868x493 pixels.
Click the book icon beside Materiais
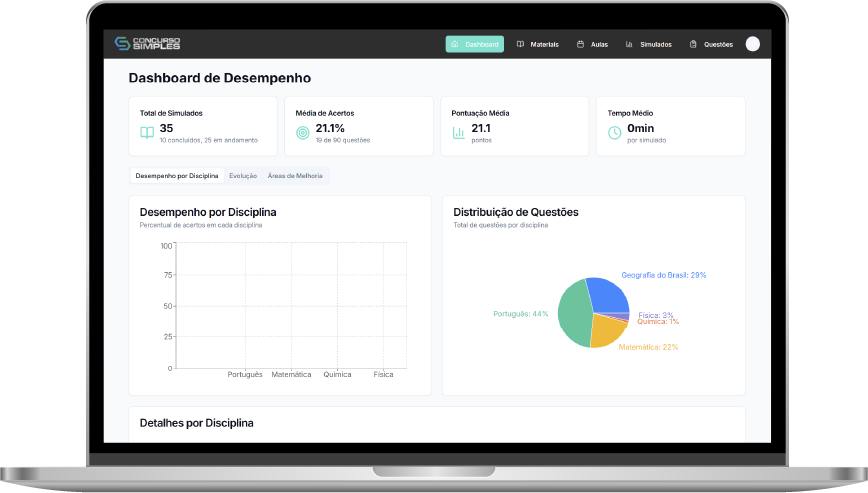(x=520, y=44)
